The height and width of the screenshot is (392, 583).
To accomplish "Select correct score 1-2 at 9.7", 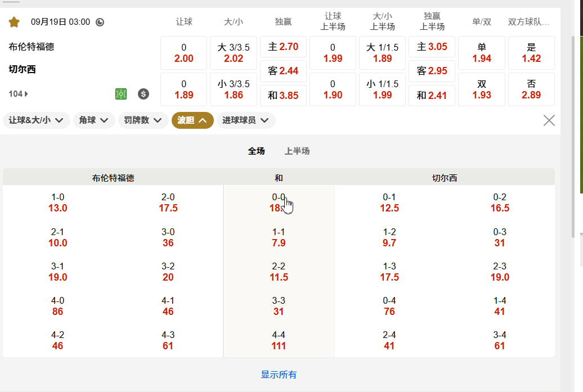I will tap(389, 237).
